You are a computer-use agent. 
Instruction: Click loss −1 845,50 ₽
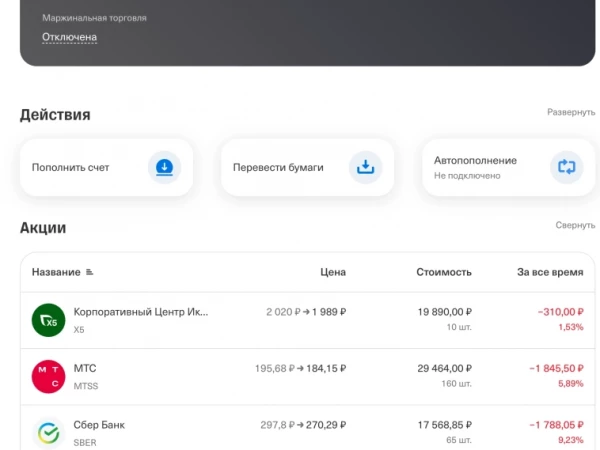(556, 368)
